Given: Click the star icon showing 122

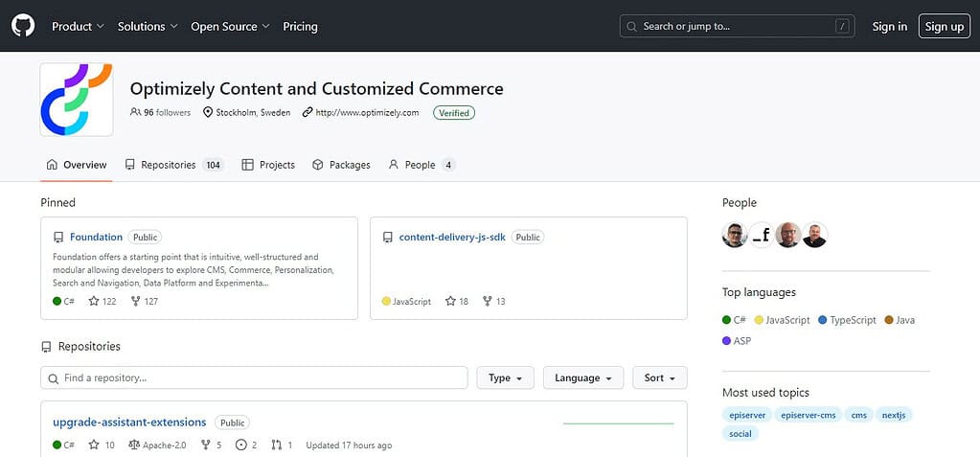Looking at the screenshot, I should click(x=94, y=302).
